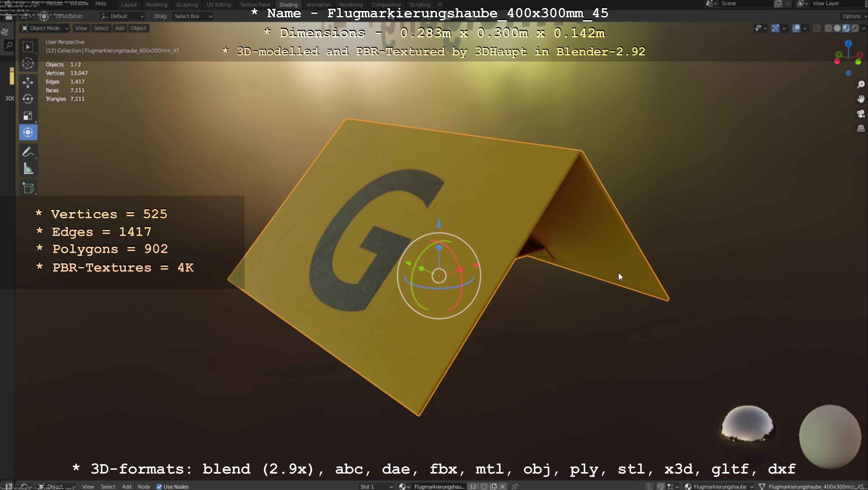
Task: Select the Scale tool in toolbar
Action: [x=28, y=116]
